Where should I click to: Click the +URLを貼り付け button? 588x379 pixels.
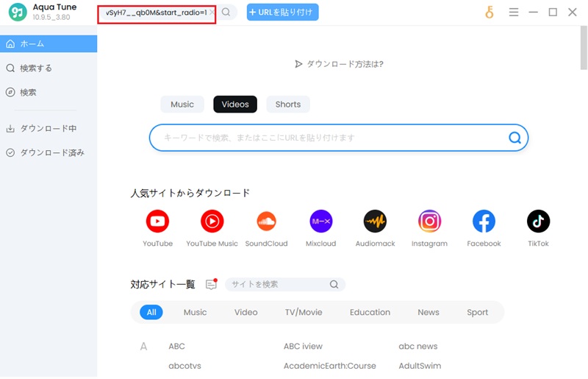click(x=282, y=12)
